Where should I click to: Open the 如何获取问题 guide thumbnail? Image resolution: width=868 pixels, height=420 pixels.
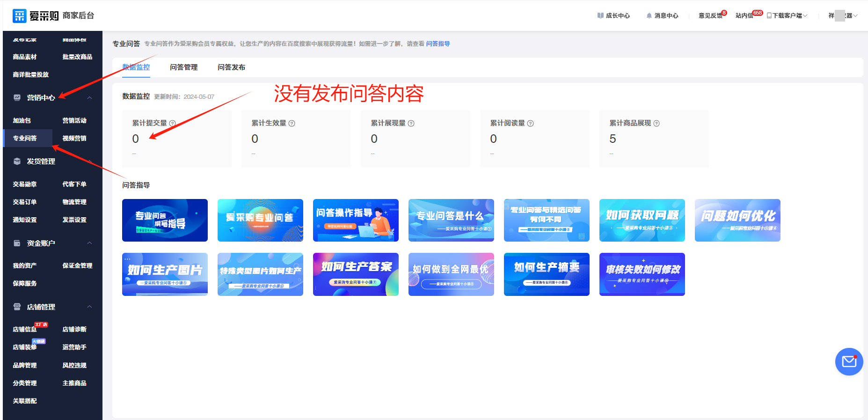[x=642, y=220]
